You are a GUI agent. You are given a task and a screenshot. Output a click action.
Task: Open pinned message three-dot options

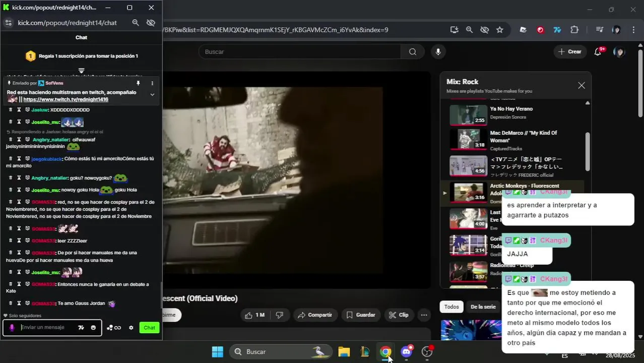pyautogui.click(x=152, y=83)
